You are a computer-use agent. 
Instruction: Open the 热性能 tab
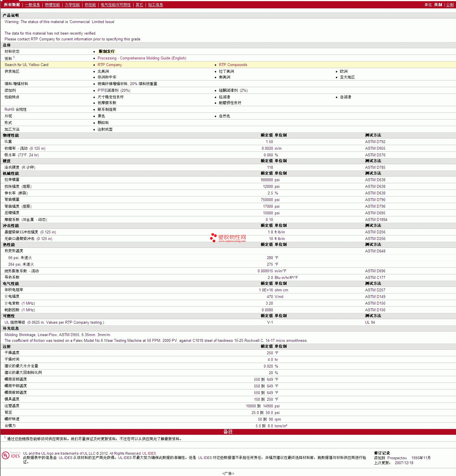click(x=90, y=5)
